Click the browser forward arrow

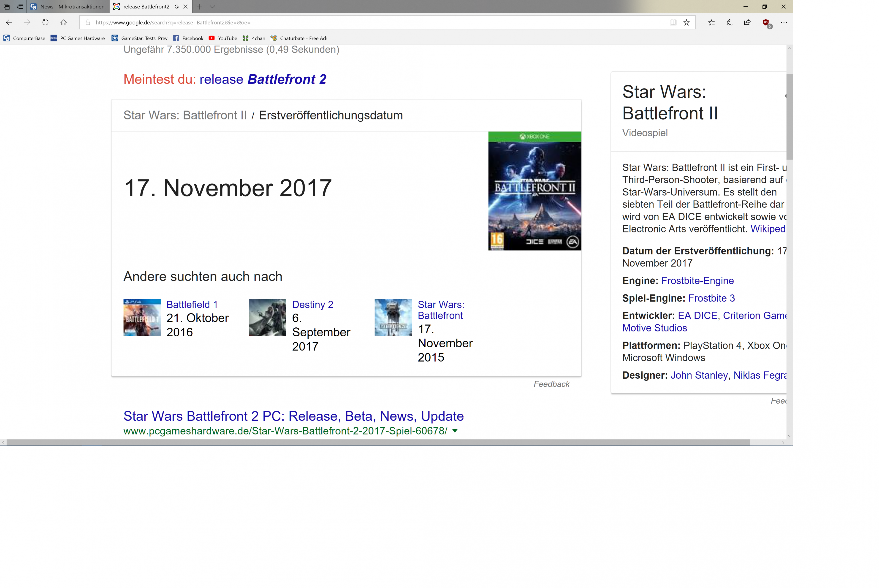[27, 22]
